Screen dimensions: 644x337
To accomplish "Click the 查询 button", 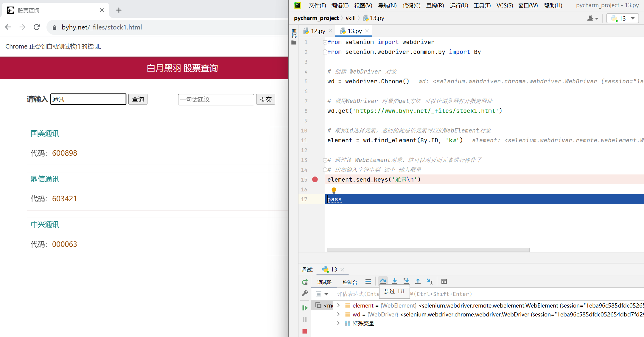I will tap(138, 99).
